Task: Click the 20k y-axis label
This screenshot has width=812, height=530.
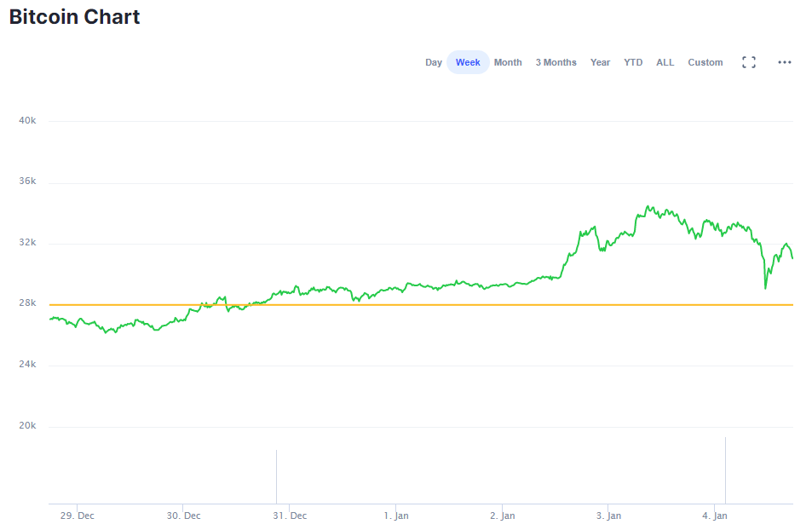Action: pos(27,425)
